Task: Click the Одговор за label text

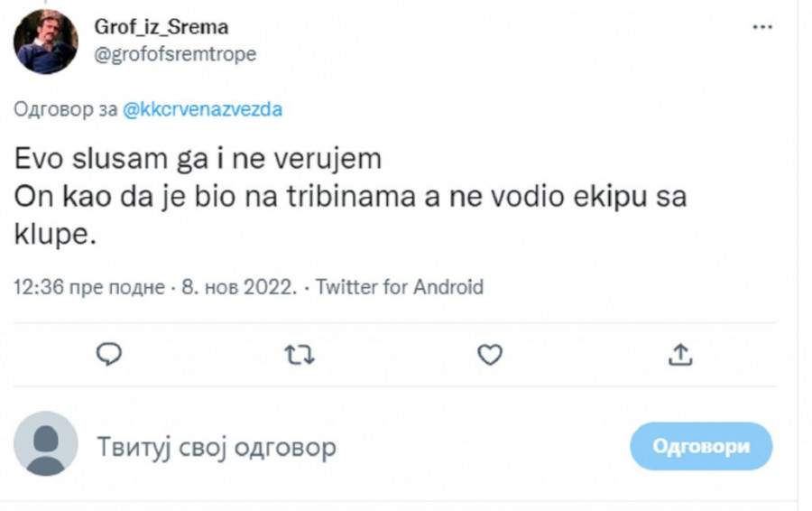Action: 65,109
